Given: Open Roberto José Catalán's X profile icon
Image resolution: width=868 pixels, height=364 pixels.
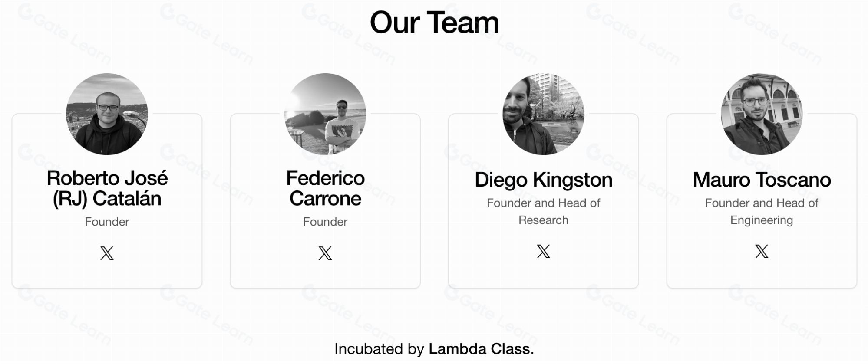Looking at the screenshot, I should pos(107,253).
